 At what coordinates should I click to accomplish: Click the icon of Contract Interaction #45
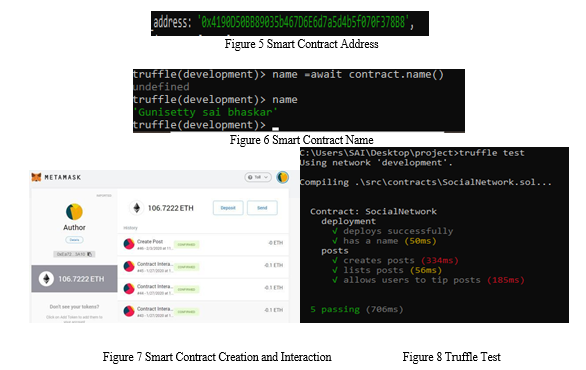[129, 266]
